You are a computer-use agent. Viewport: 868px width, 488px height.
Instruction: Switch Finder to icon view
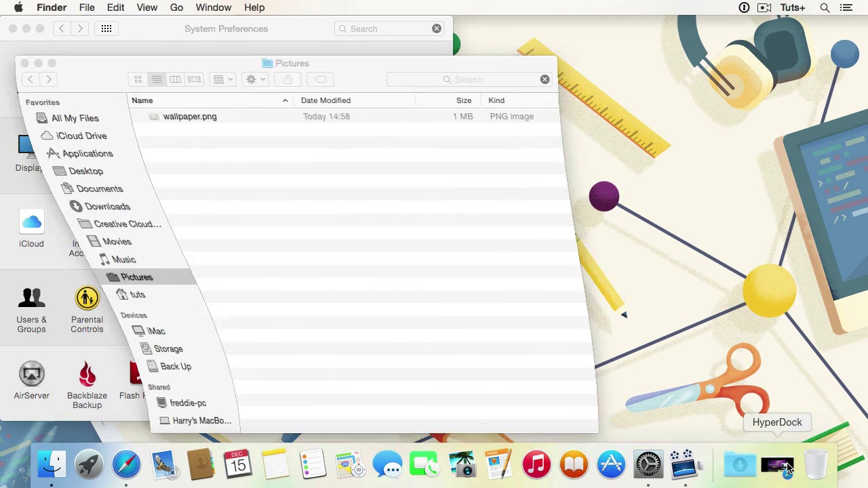click(138, 79)
